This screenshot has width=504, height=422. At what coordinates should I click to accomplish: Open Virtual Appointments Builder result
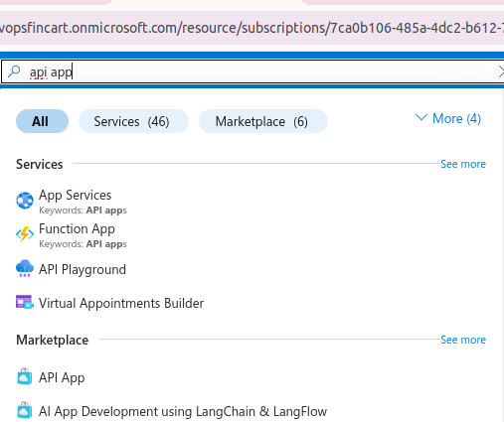point(121,303)
